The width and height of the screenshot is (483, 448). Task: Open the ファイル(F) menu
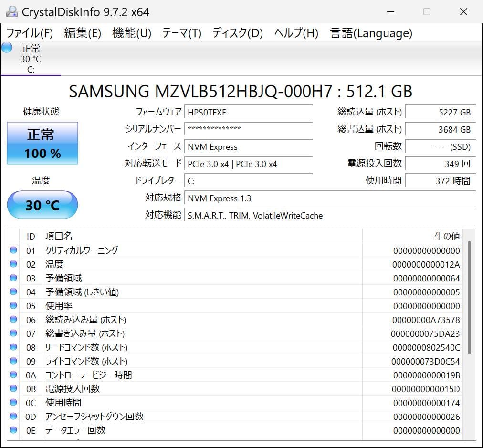pos(30,32)
